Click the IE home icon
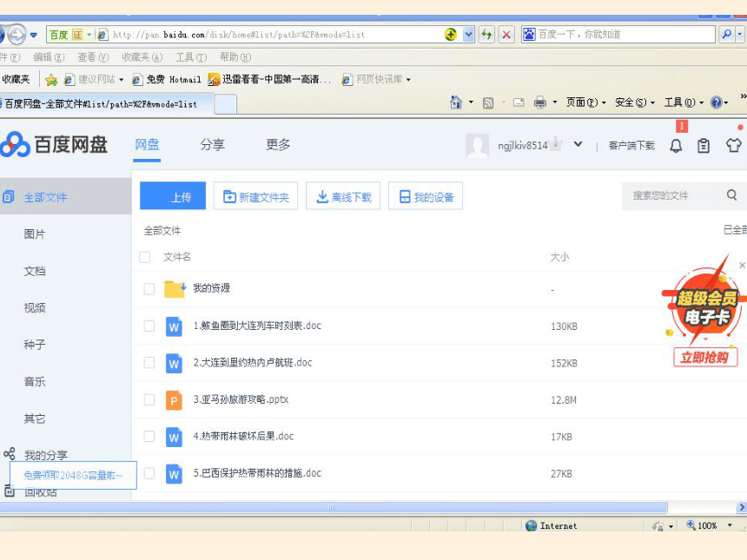Viewport: 747px width, 560px height. 456,102
